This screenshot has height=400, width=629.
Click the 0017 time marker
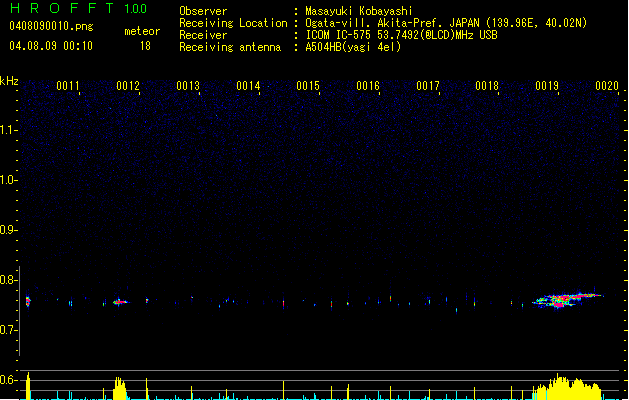click(x=428, y=86)
